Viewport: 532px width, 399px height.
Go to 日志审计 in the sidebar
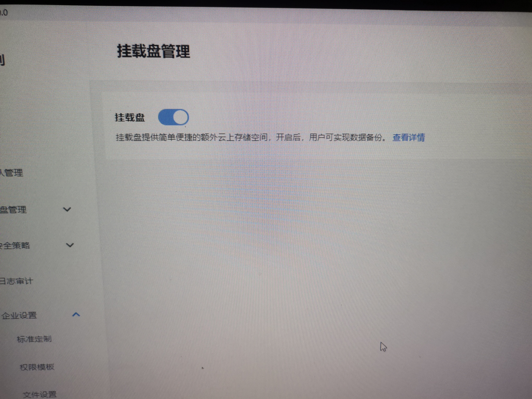coord(17,281)
